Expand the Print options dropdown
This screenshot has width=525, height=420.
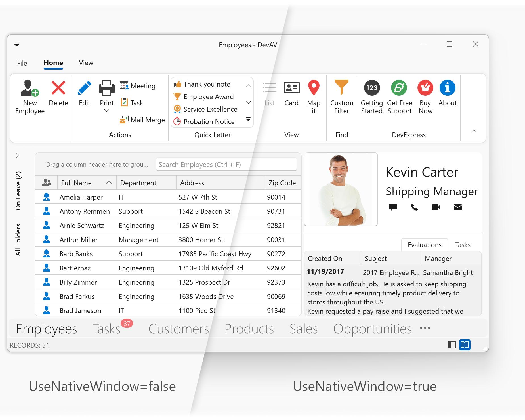coord(106,111)
